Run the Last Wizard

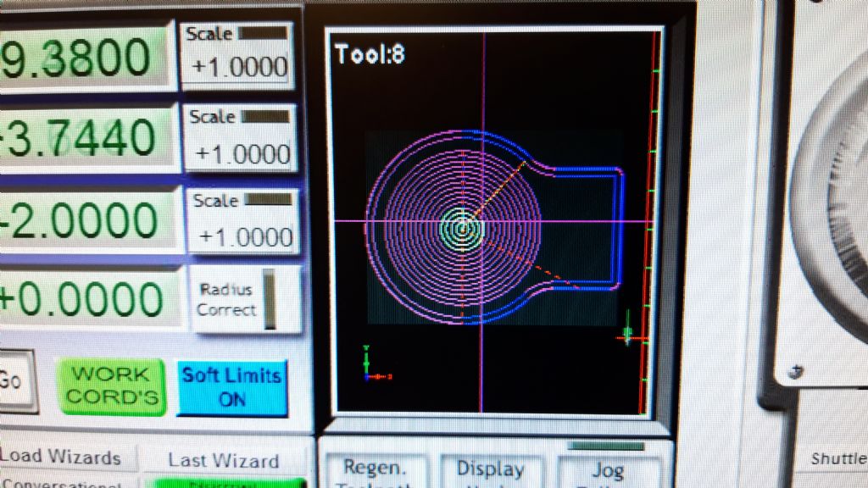[x=224, y=460]
